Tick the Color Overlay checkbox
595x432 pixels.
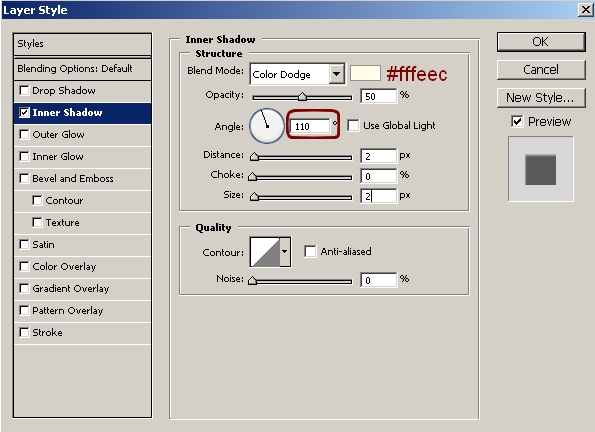point(24,266)
